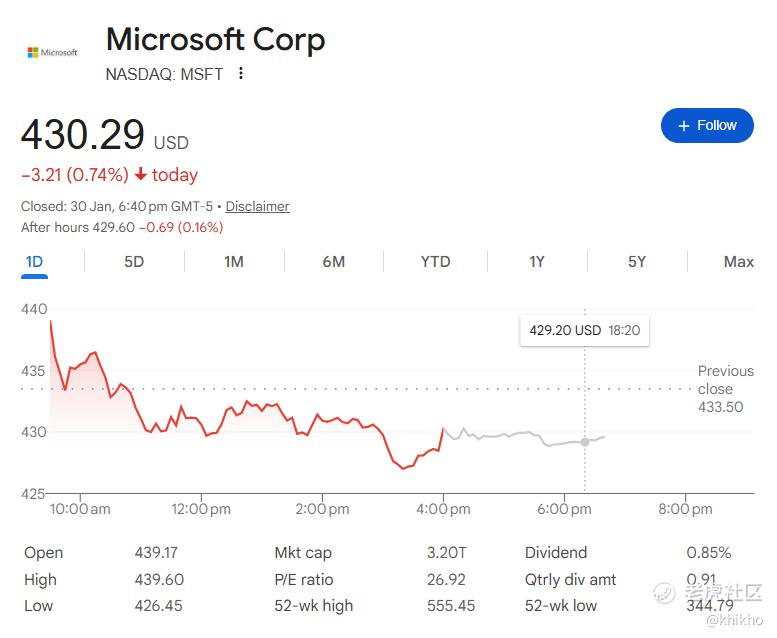Select the Max chart range tab

738,262
